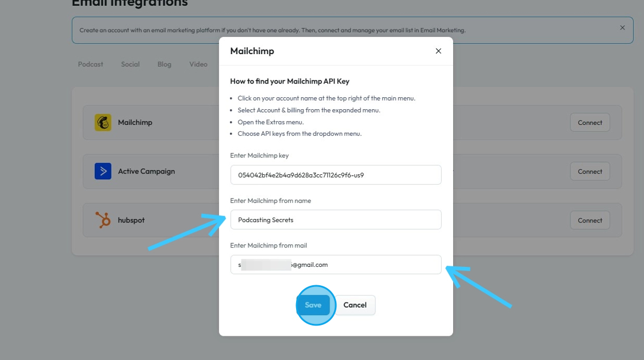Switch to the Blog tab
Viewport: 644px width, 360px height.
164,64
